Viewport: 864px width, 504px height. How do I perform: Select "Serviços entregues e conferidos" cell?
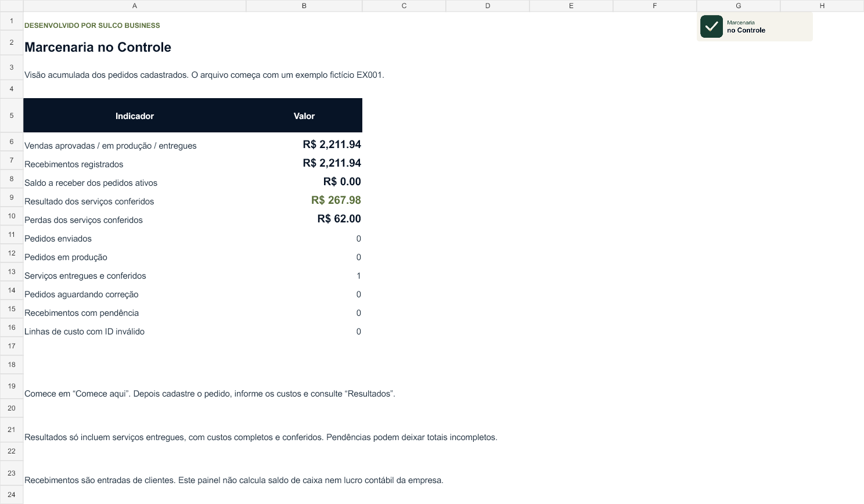pyautogui.click(x=135, y=272)
